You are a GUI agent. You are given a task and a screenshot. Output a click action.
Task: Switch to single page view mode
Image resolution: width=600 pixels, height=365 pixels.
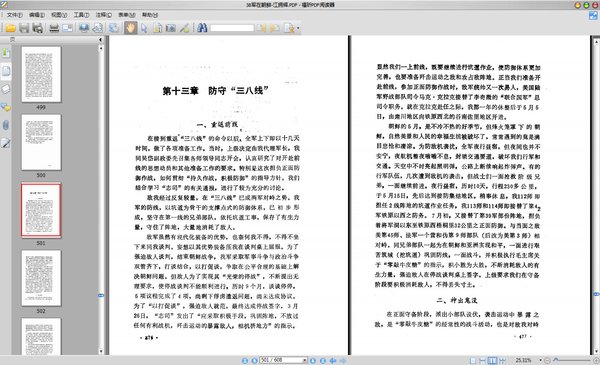click(x=473, y=360)
